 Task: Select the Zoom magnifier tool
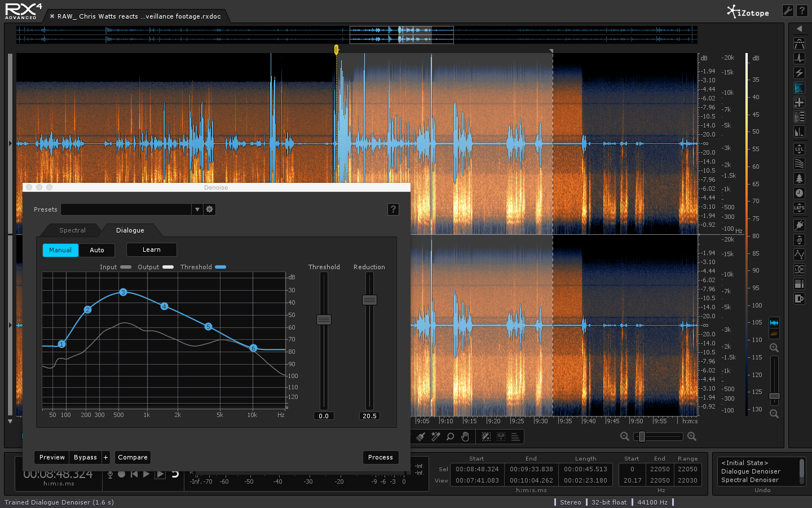(x=450, y=436)
